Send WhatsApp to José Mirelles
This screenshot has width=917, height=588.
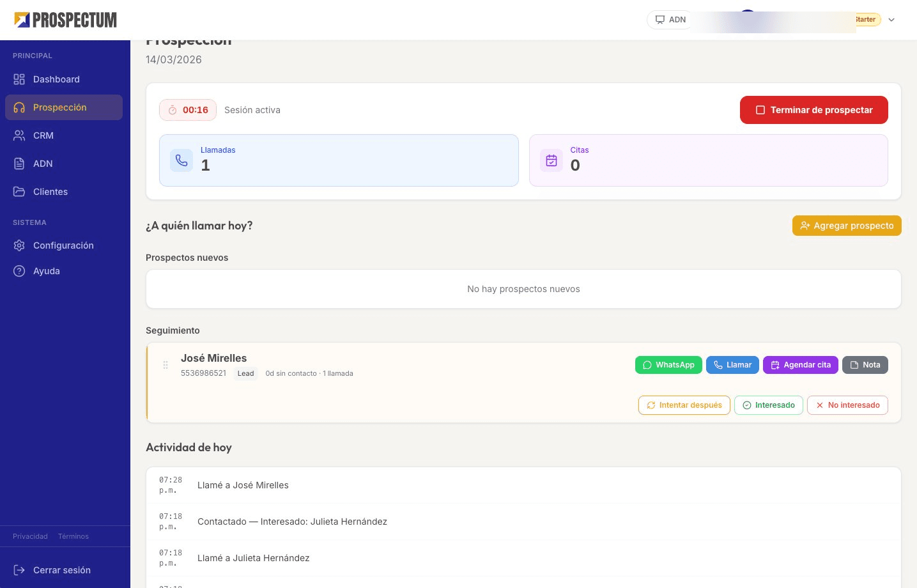668,365
